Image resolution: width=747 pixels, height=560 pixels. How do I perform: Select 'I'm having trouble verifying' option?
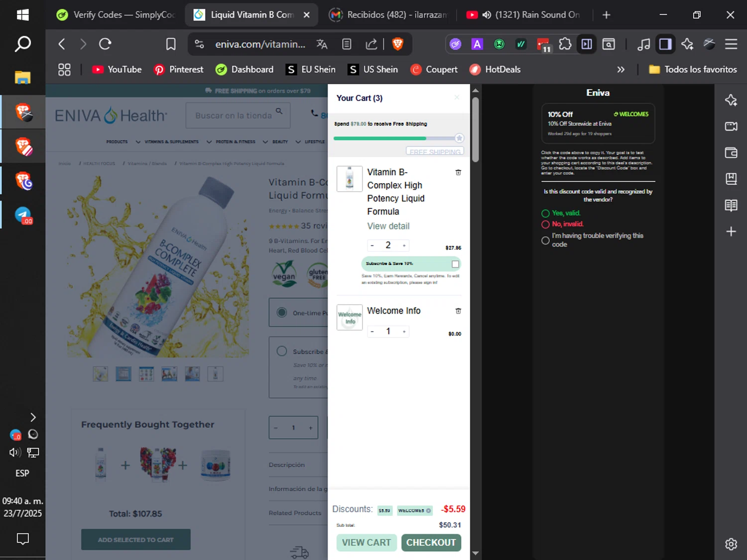(545, 240)
